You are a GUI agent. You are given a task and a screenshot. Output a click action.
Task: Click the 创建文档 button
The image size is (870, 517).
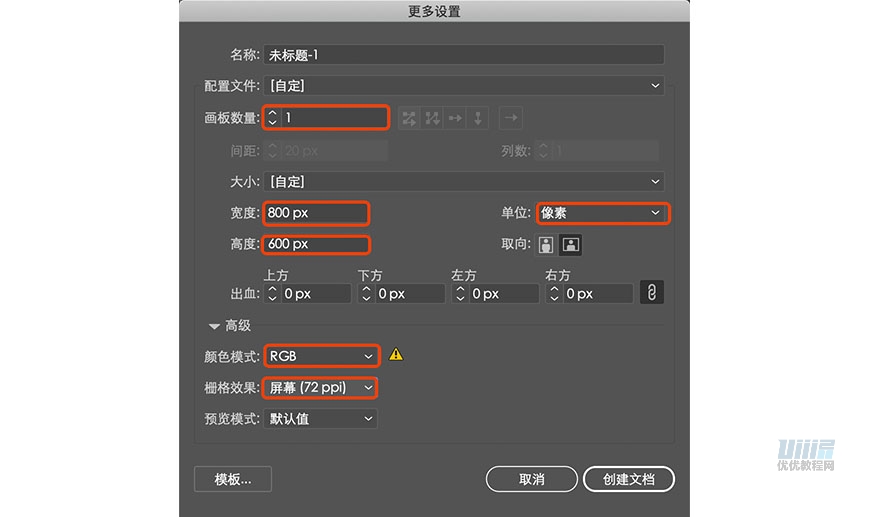pos(629,479)
